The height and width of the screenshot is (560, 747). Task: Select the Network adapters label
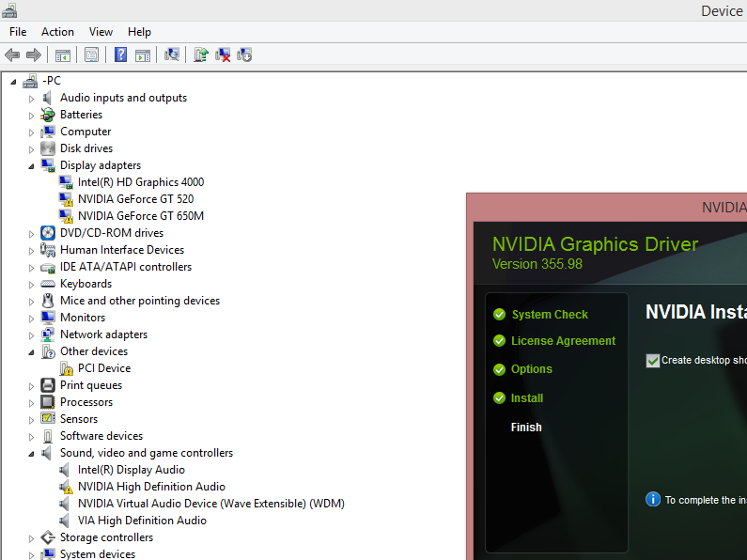click(x=104, y=334)
